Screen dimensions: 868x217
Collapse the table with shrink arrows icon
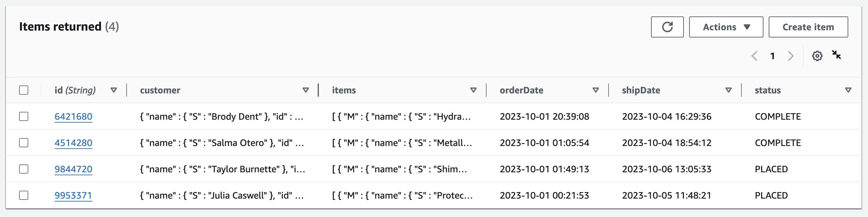click(836, 55)
